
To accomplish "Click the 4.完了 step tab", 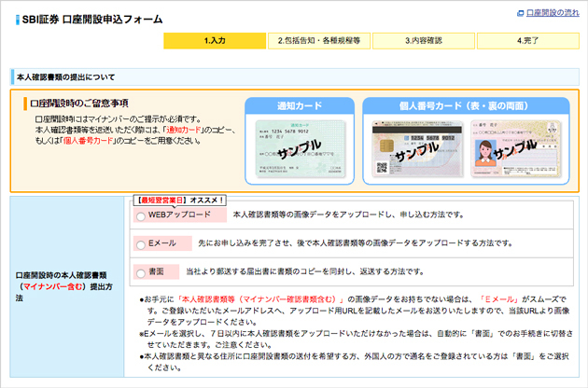I will [528, 40].
